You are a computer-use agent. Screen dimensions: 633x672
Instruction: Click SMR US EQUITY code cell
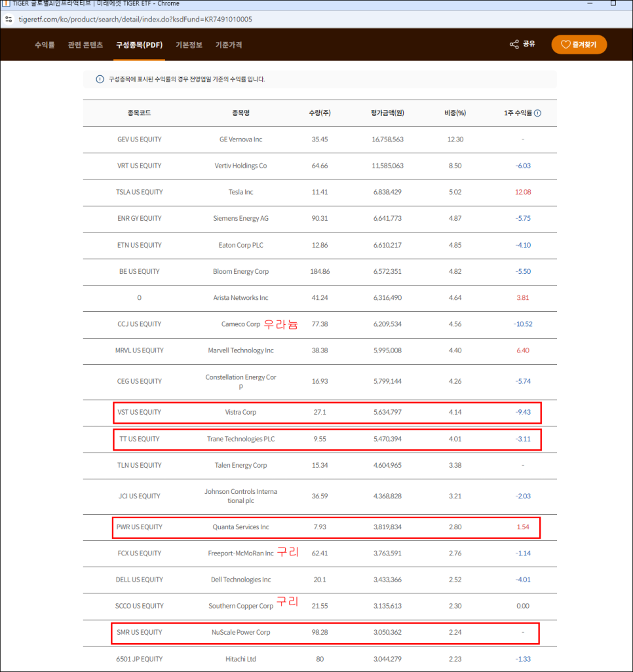point(140,633)
